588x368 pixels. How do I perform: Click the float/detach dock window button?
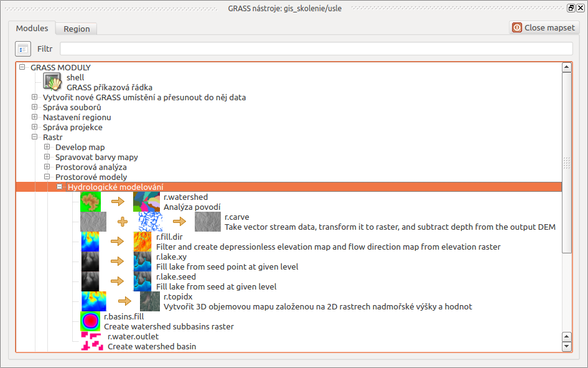[571, 8]
